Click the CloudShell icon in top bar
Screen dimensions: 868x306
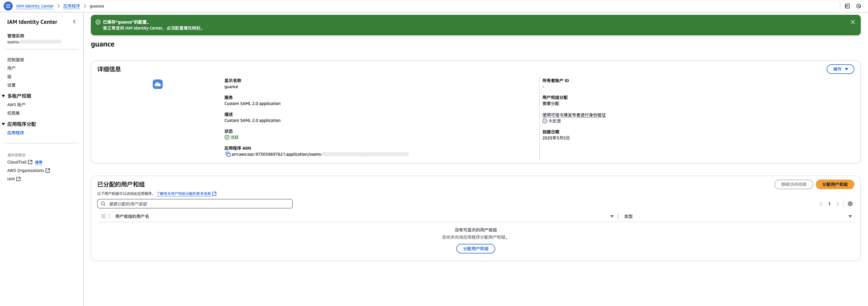[x=847, y=6]
